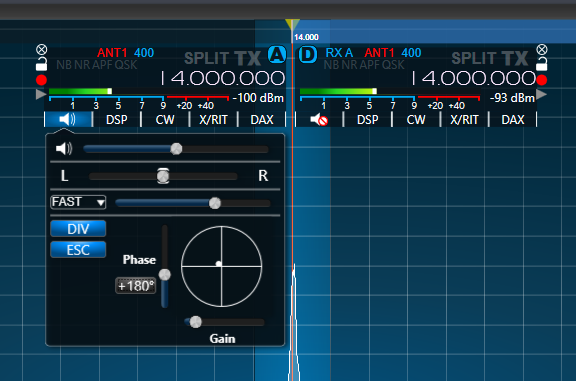Adjust the AGC threshold slider next to FAST

(x=192, y=203)
